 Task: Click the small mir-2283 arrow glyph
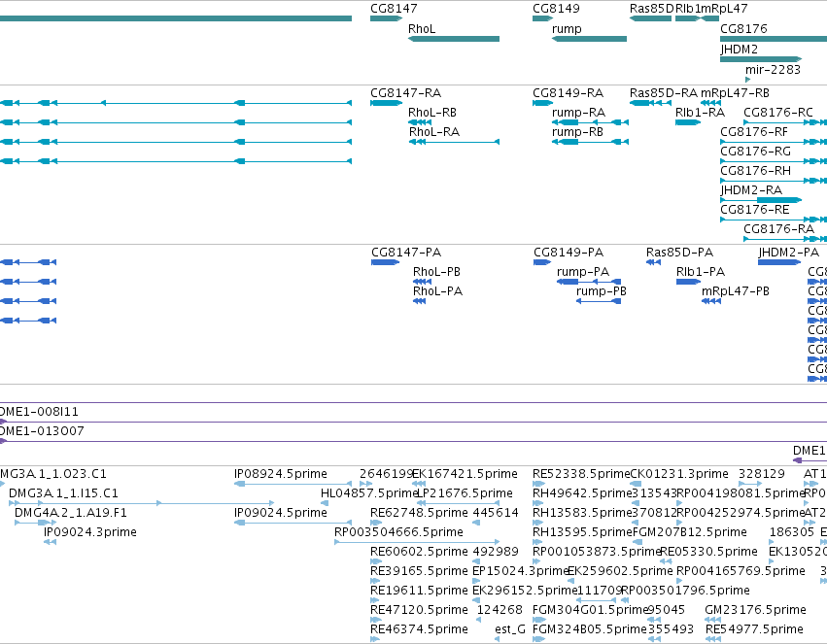[747, 80]
